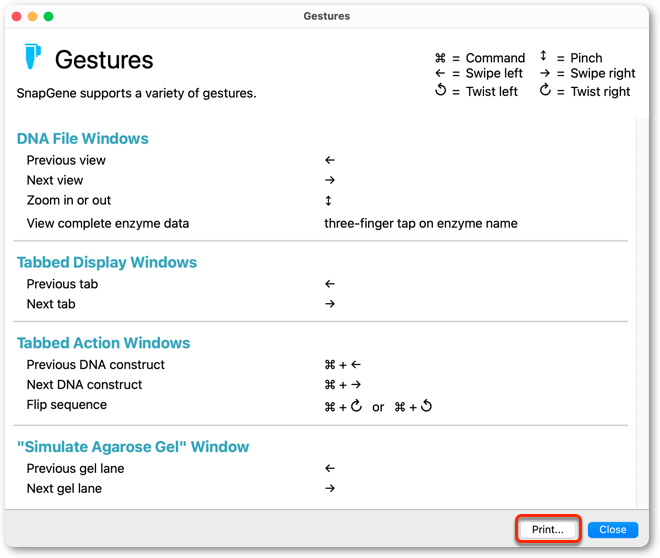660x558 pixels.
Task: Click Command plus twist left symbols for Flip sequence
Action: pos(413,406)
